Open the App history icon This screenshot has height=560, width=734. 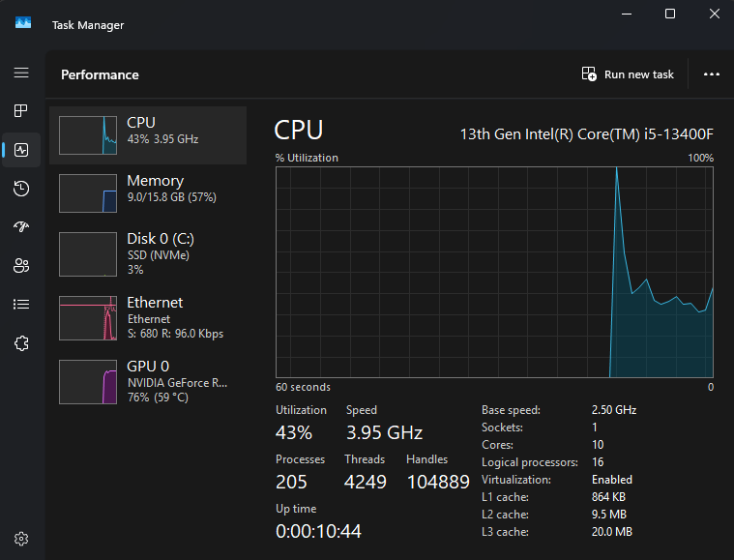pyautogui.click(x=21, y=189)
